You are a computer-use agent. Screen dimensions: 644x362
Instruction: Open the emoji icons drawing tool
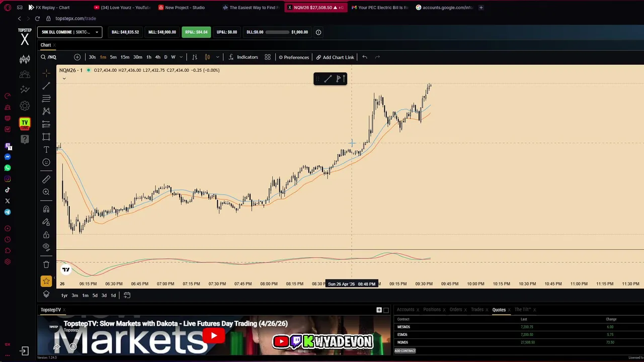[46, 162]
